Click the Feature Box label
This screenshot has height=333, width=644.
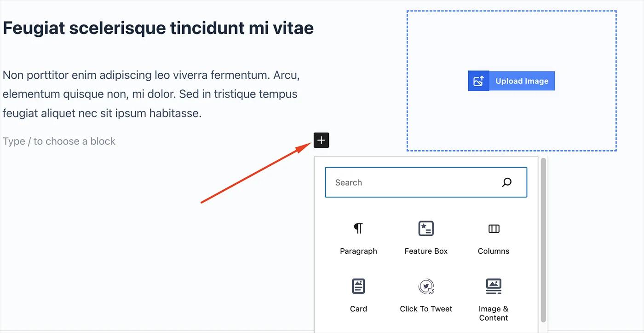pos(425,251)
